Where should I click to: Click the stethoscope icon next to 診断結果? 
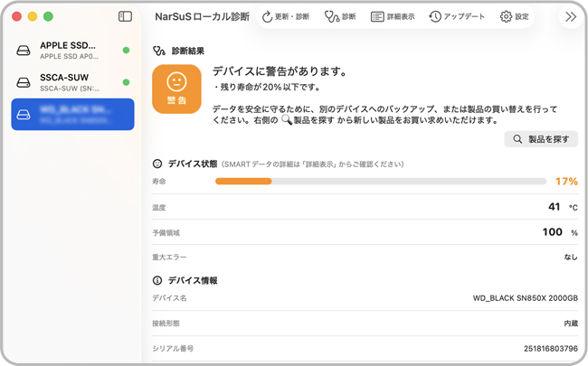pos(158,51)
